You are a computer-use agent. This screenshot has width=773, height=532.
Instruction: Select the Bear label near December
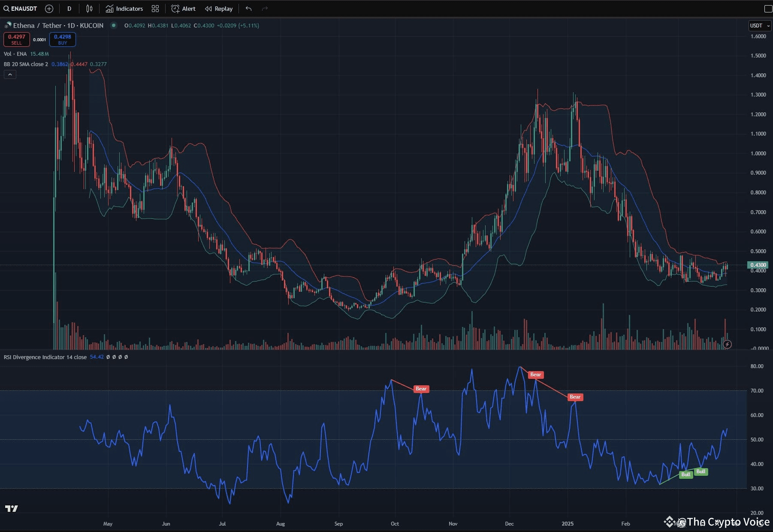535,375
